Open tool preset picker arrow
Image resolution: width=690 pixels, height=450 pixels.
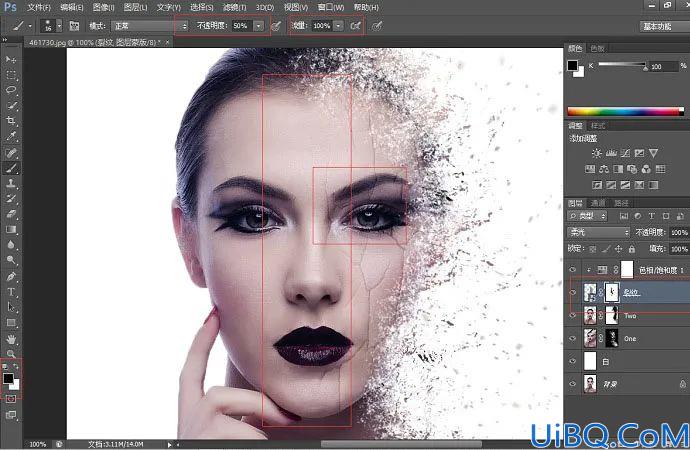click(30, 26)
